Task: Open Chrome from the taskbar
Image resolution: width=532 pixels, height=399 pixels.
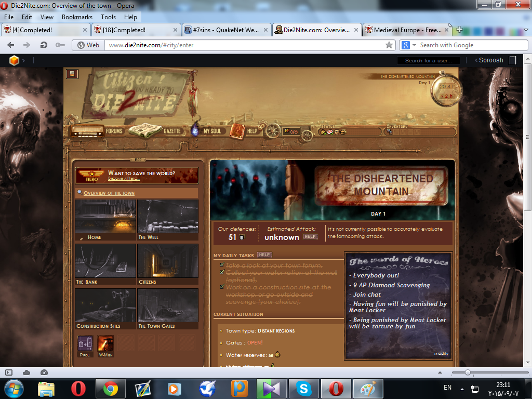Action: tap(111, 389)
